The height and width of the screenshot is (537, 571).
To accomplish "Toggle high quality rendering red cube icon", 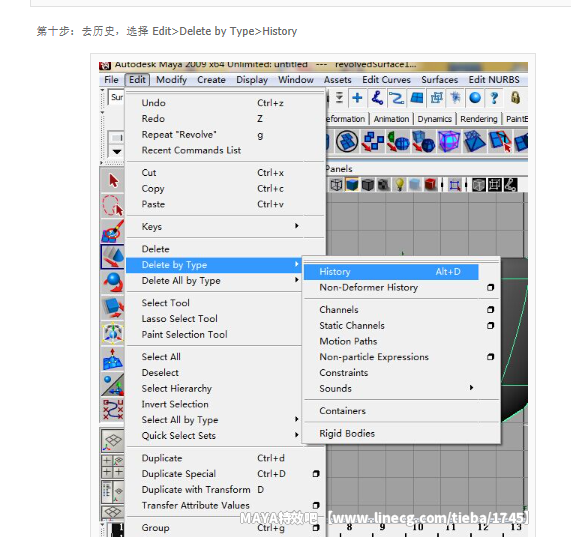I will [430, 185].
